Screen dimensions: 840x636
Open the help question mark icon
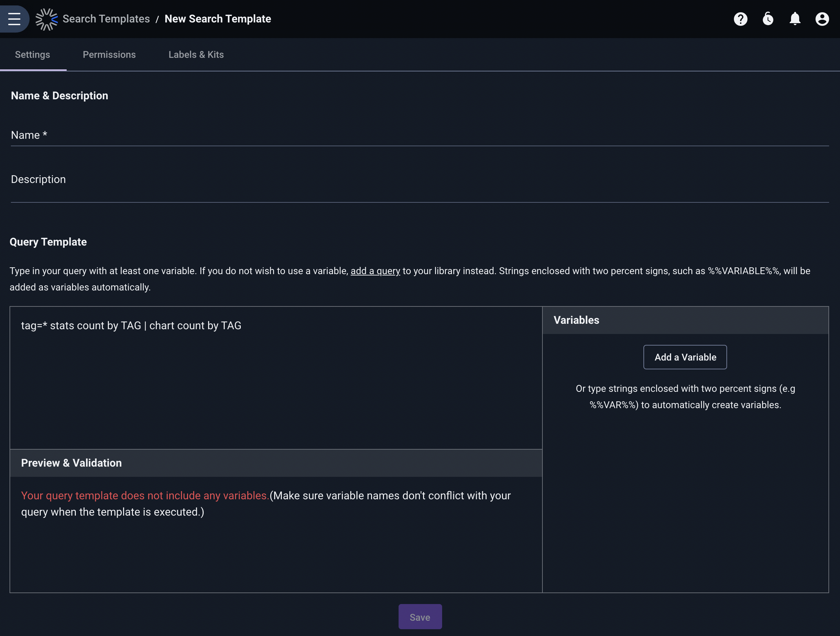click(x=740, y=19)
